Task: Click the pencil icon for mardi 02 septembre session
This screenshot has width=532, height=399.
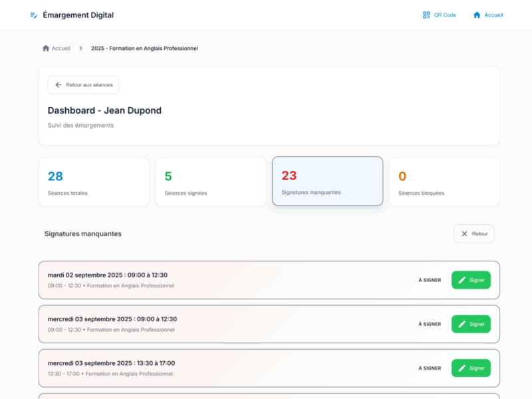Action: tap(462, 280)
